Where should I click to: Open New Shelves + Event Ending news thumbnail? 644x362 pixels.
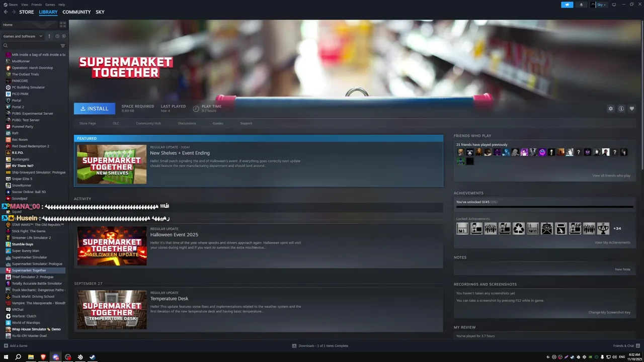pyautogui.click(x=112, y=164)
